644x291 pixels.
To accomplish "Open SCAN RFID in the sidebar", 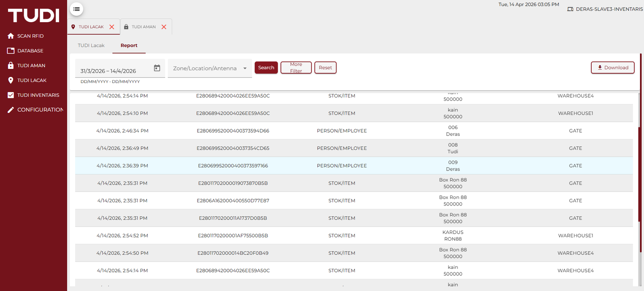I will 31,36.
